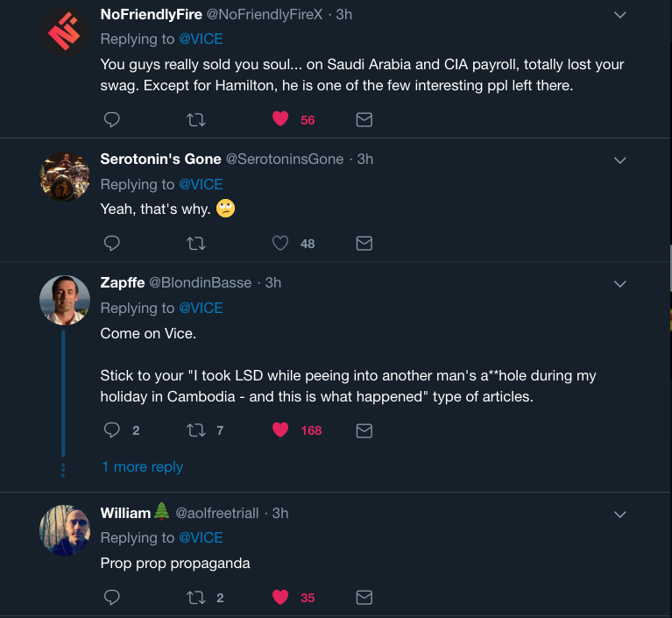
Task: Open Zapffe's profile name link
Action: coord(121,282)
